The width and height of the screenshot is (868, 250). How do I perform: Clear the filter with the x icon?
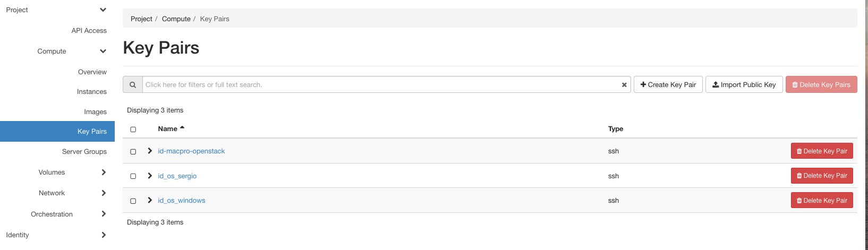[624, 85]
